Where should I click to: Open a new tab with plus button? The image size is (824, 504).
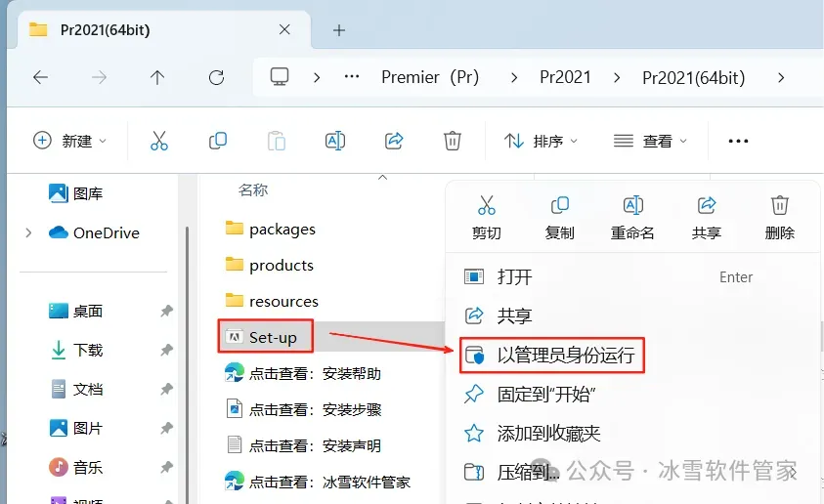[x=339, y=30]
